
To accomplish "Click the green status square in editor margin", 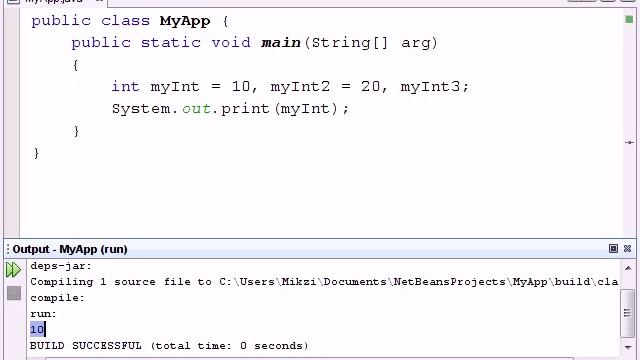I will 629,19.
